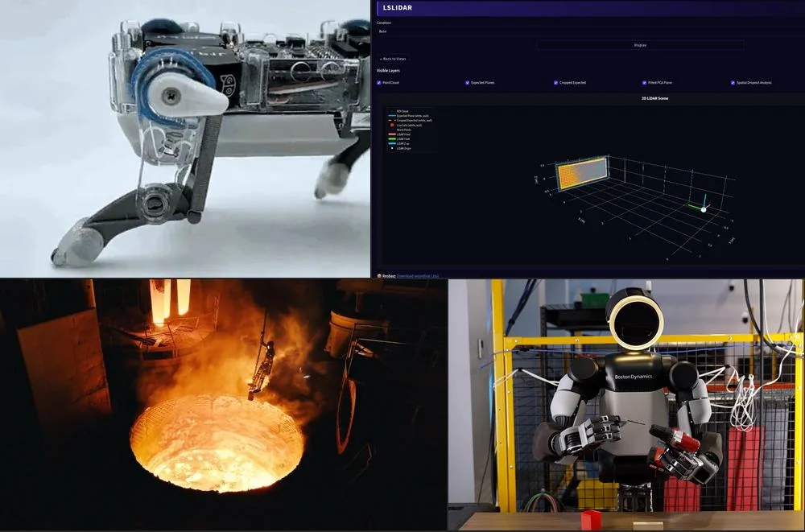The height and width of the screenshot is (532, 805).
Task: Click the Boston Dynamics humanoid robot photo
Action: (626, 405)
